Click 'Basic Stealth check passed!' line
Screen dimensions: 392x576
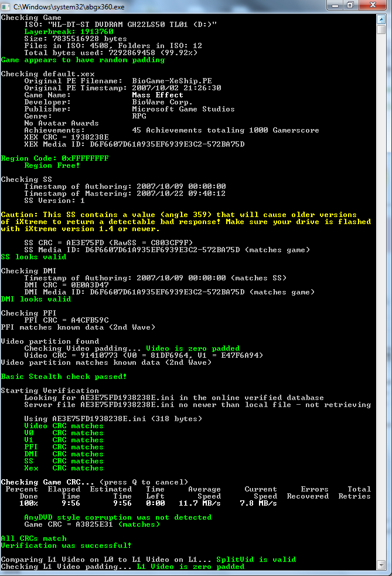pyautogui.click(x=64, y=377)
